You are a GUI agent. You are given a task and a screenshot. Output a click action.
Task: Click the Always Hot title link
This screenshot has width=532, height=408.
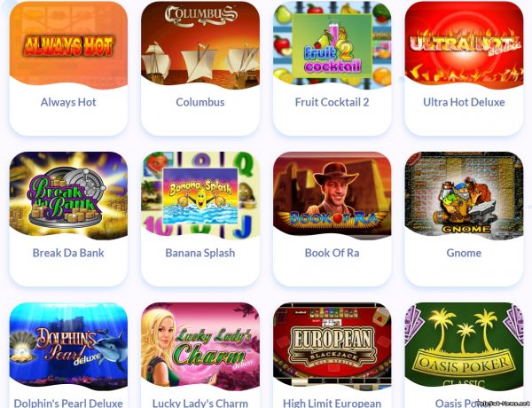tap(68, 102)
